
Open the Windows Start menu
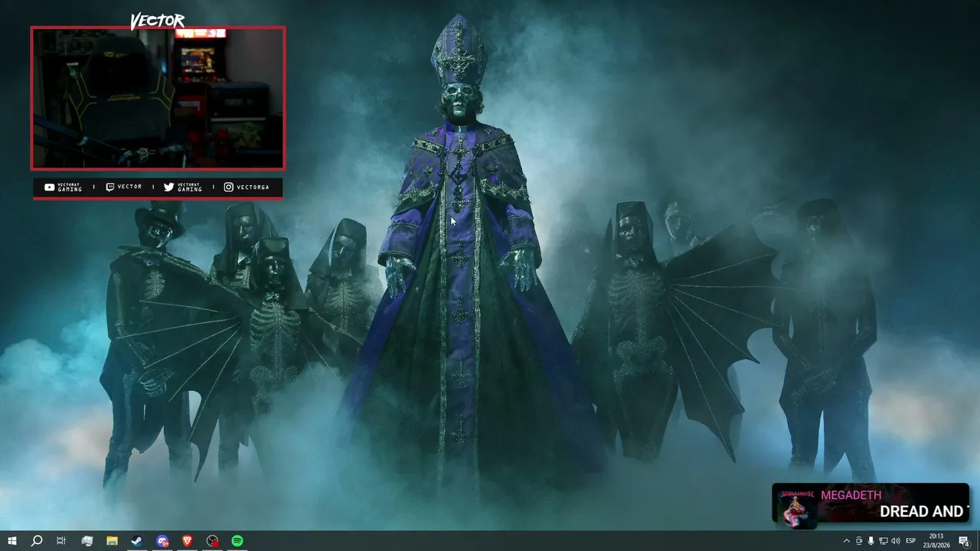point(12,541)
